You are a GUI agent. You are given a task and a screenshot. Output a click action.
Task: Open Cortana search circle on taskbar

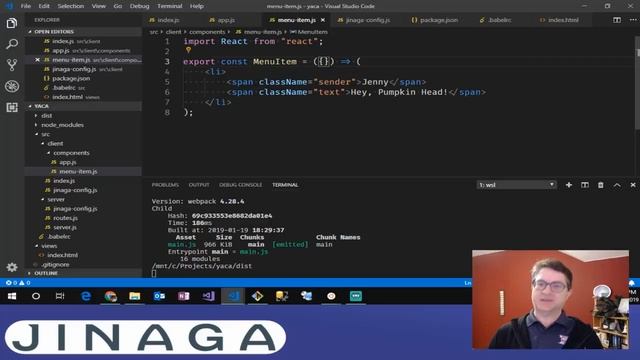pyautogui.click(x=36, y=296)
